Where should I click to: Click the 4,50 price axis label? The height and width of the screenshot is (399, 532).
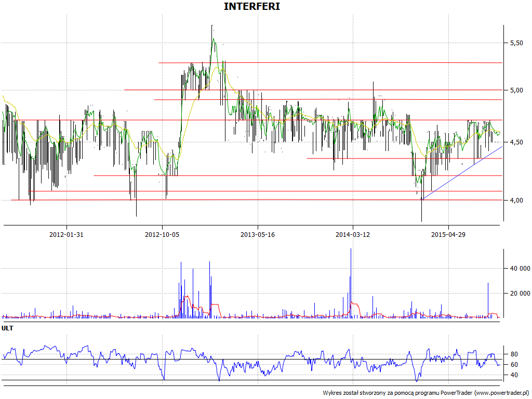[x=516, y=142]
